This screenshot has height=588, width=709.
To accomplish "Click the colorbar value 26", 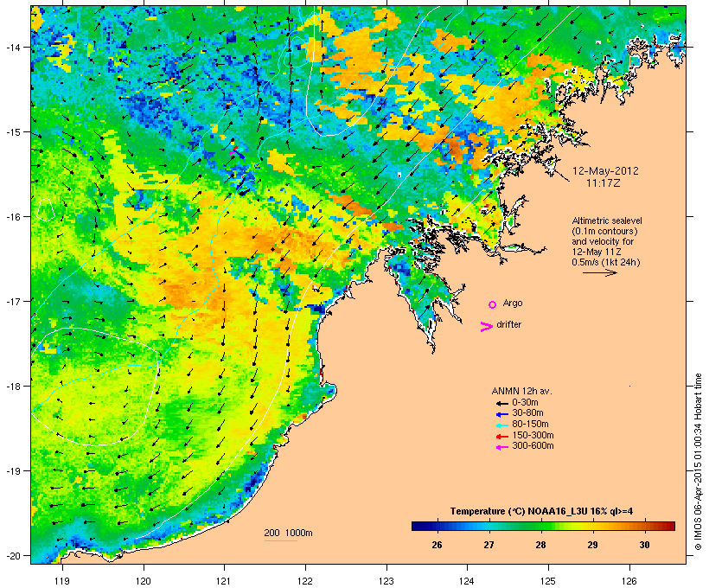I will (x=437, y=545).
